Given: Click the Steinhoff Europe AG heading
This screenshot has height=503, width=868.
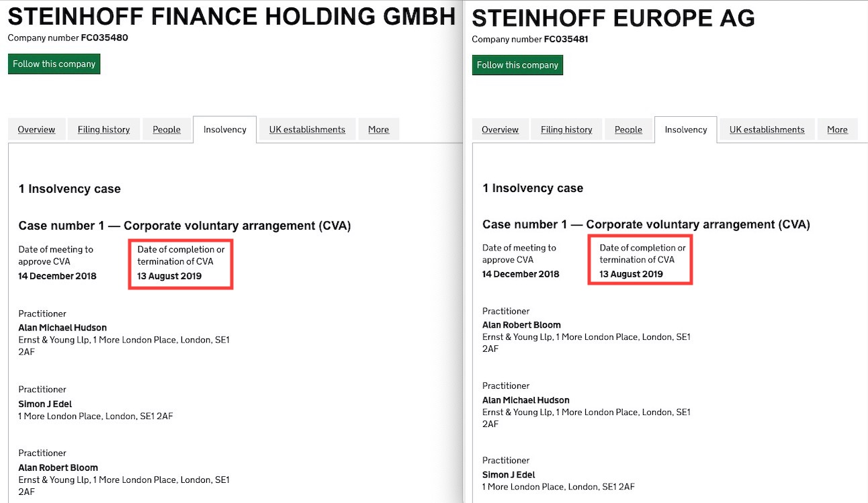Looking at the screenshot, I should pos(613,18).
